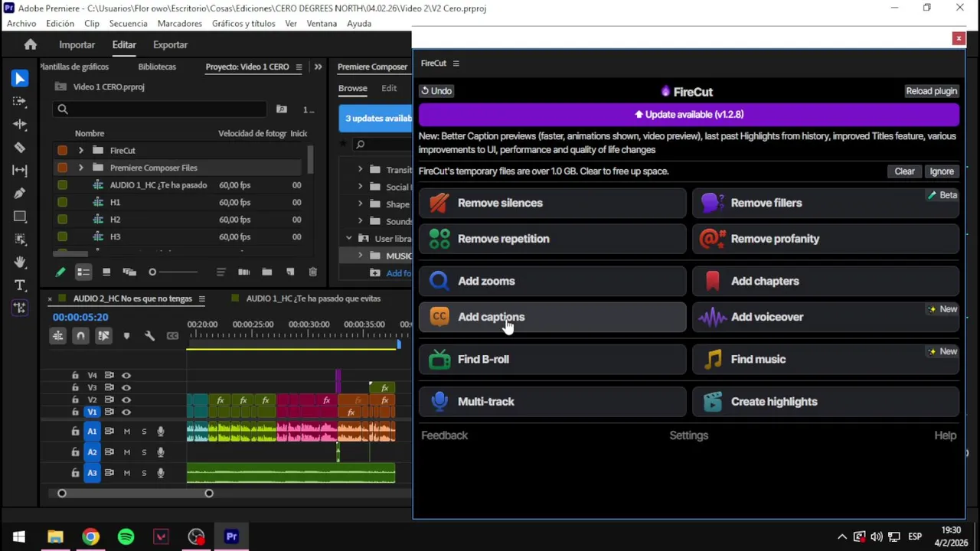Switch project panel to list view
The height and width of the screenshot is (551, 980).
click(83, 272)
